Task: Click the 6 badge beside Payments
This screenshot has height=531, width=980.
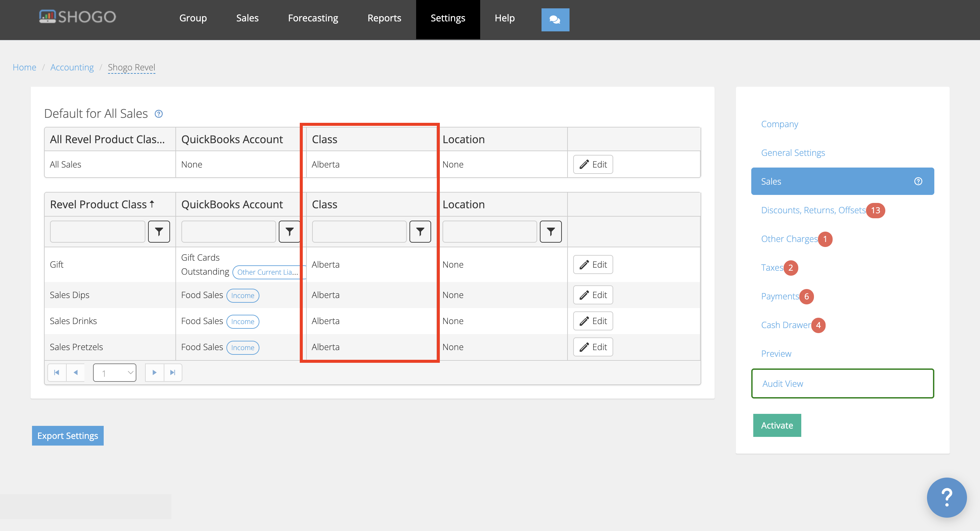Action: pyautogui.click(x=806, y=296)
